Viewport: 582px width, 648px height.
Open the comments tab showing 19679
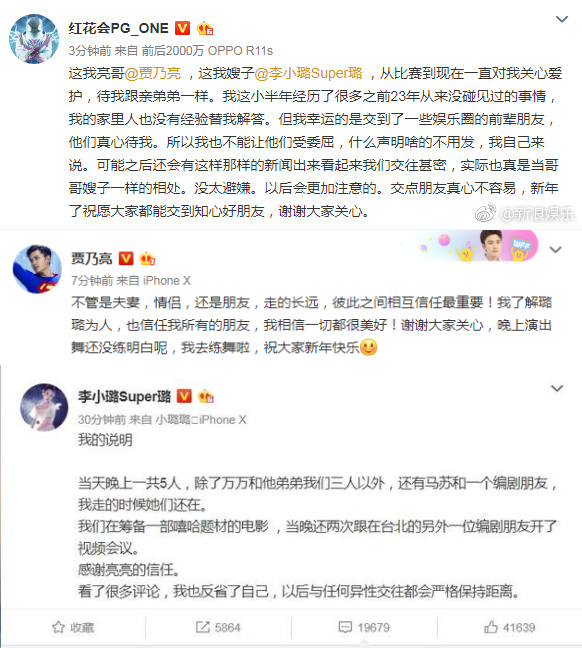pyautogui.click(x=364, y=627)
